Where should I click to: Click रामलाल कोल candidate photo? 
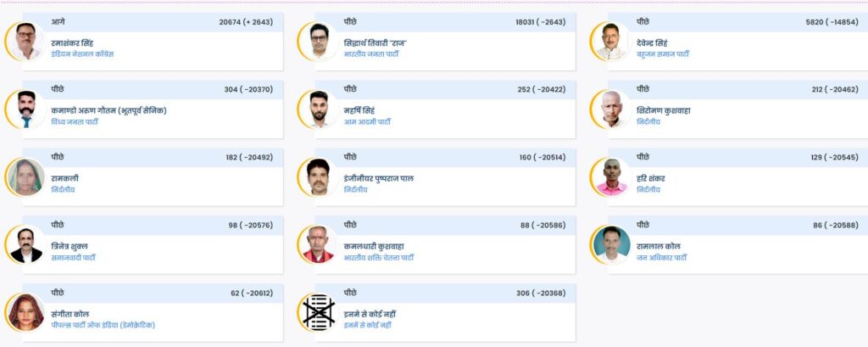pyautogui.click(x=611, y=244)
